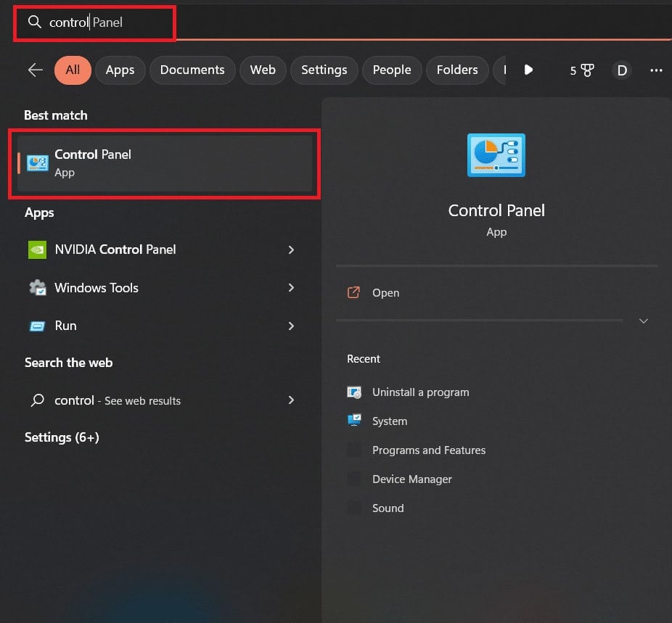Select the Settings search tab
The width and height of the screenshot is (672, 623).
coord(324,70)
